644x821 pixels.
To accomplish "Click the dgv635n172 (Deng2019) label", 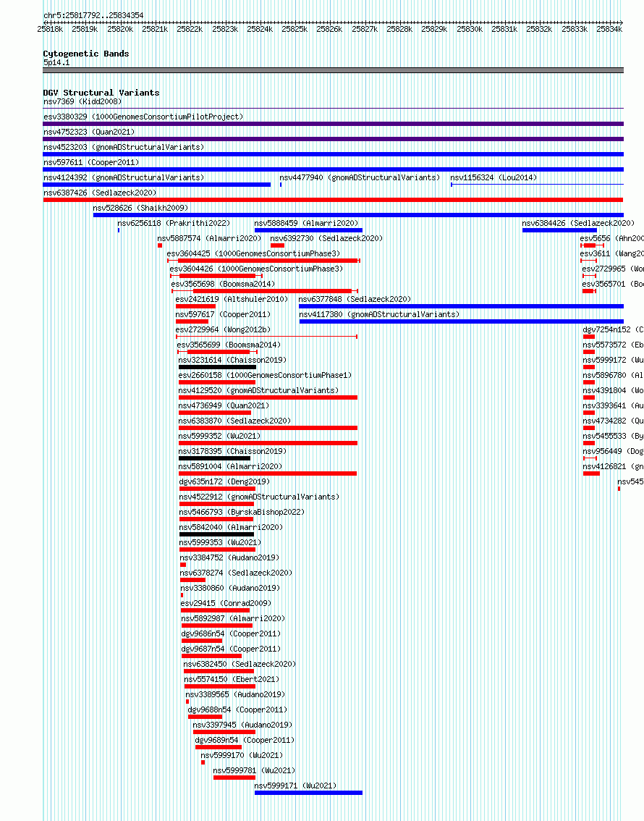I will [224, 481].
